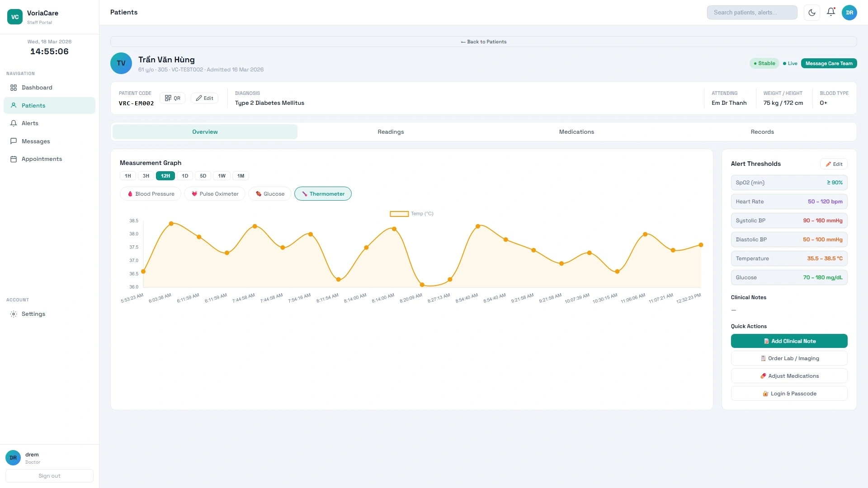Open Appointments in sidebar
This screenshot has width=868, height=488.
pos(42,159)
